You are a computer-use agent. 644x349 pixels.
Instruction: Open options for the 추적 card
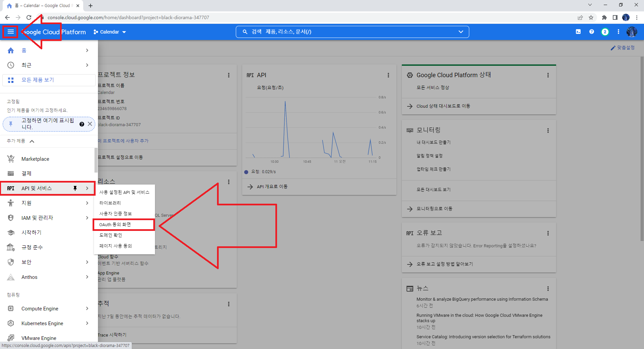tap(229, 304)
